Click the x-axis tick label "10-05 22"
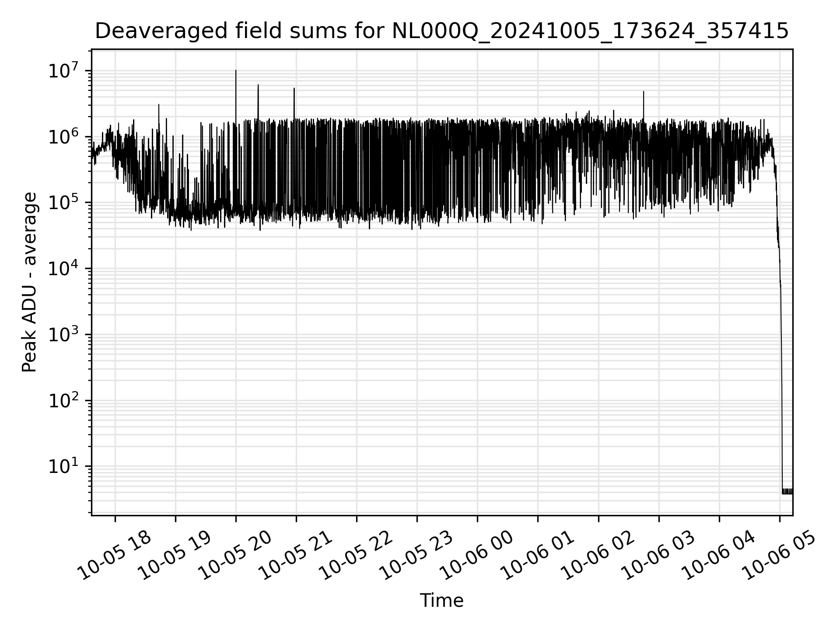 click(356, 555)
